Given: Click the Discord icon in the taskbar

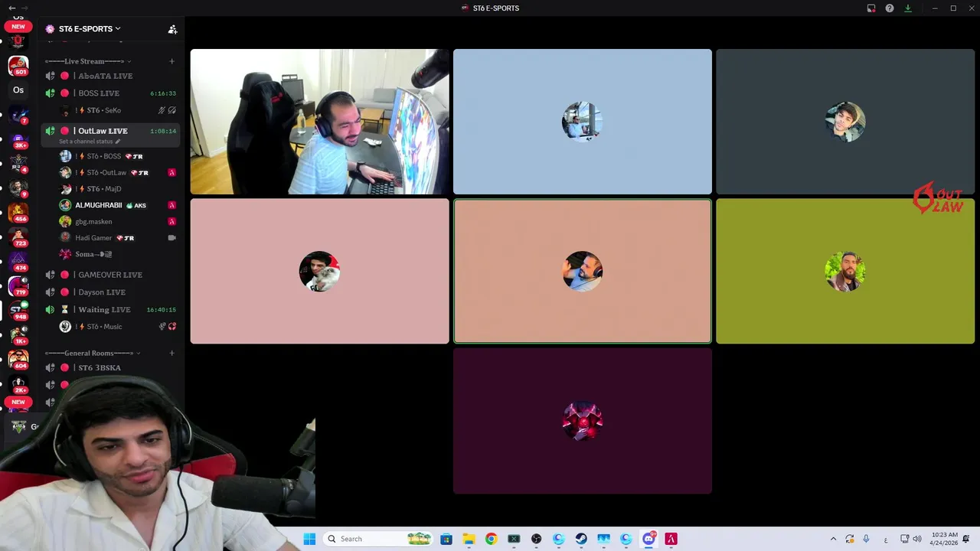Looking at the screenshot, I should click(x=648, y=539).
